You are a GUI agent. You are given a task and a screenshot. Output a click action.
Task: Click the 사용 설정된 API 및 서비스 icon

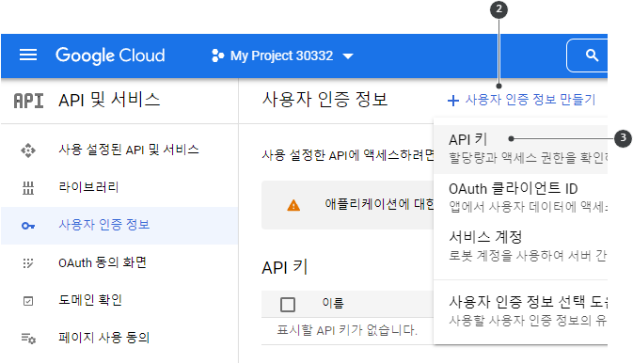pos(28,150)
